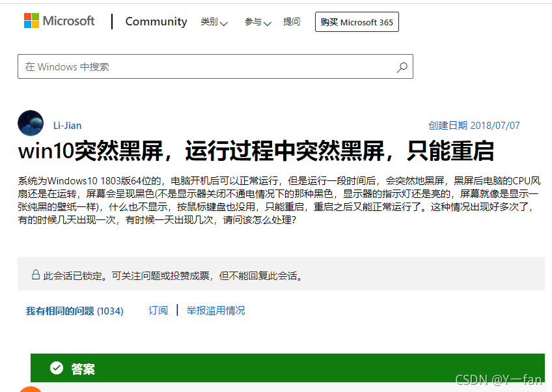
Task: Click the question body paragraph text
Action: [x=279, y=200]
